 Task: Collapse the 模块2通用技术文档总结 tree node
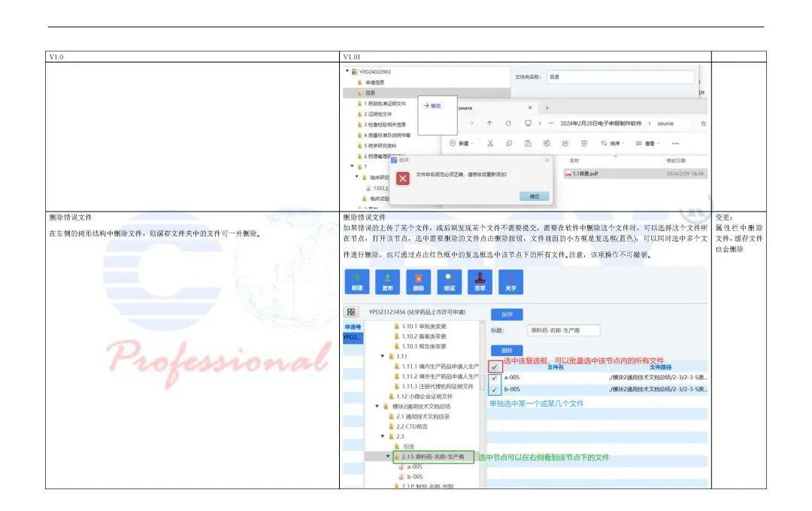(377, 406)
